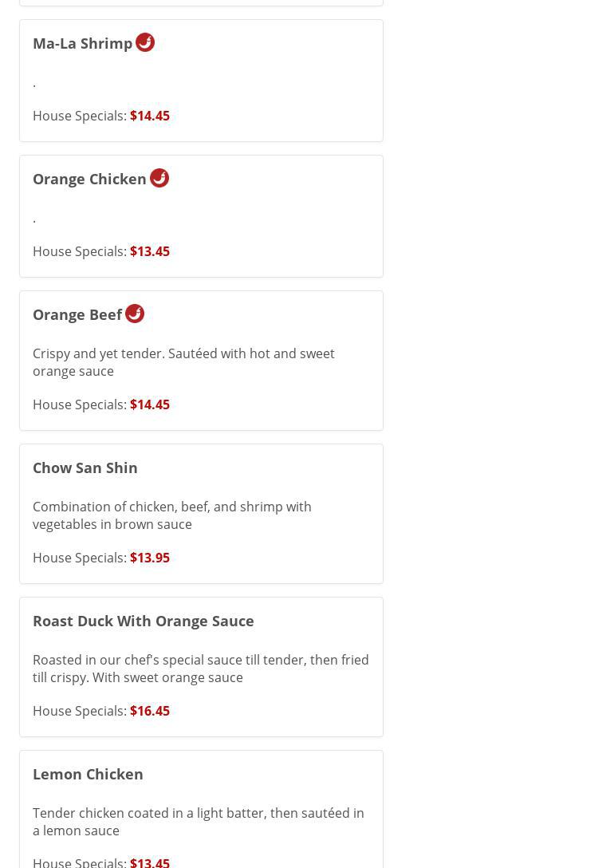Click the $16.45 Roast Duck price
The image size is (614, 868).
pos(150,711)
